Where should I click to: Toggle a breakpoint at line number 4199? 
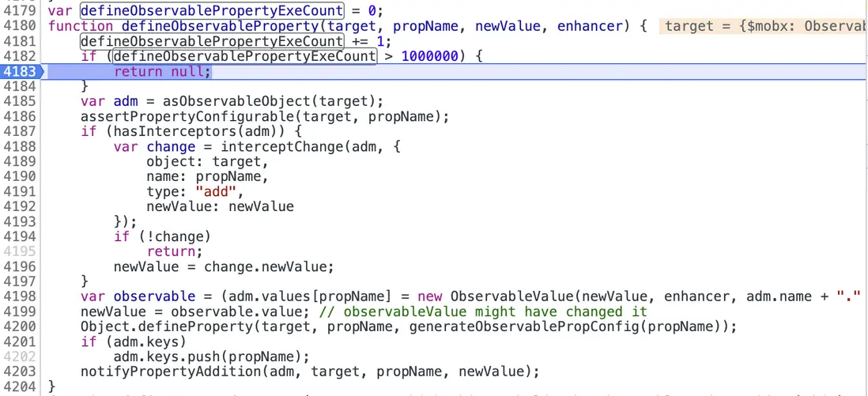20,311
